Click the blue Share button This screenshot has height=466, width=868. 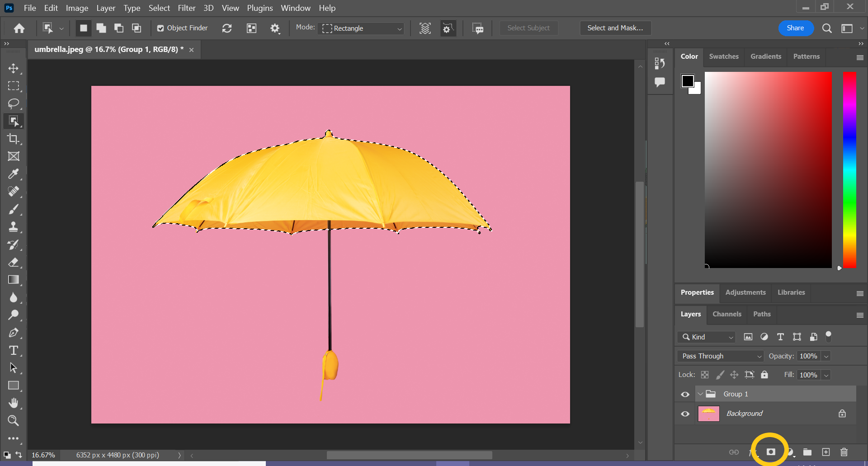795,28
